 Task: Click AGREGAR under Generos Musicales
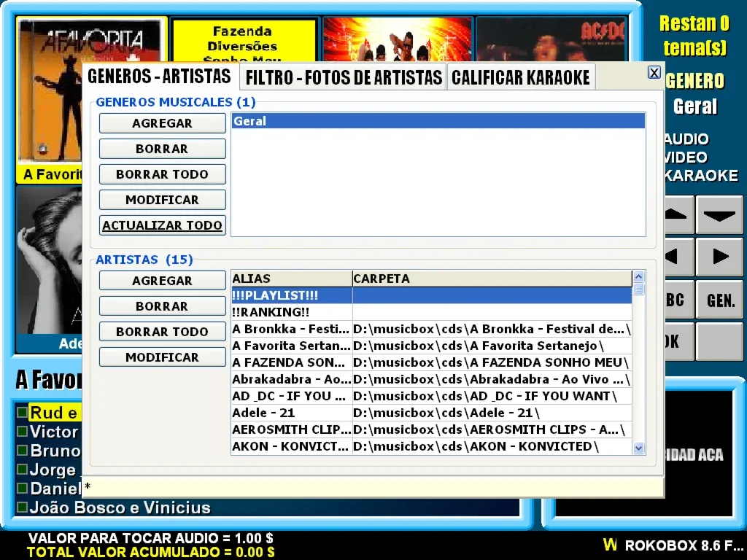point(163,123)
